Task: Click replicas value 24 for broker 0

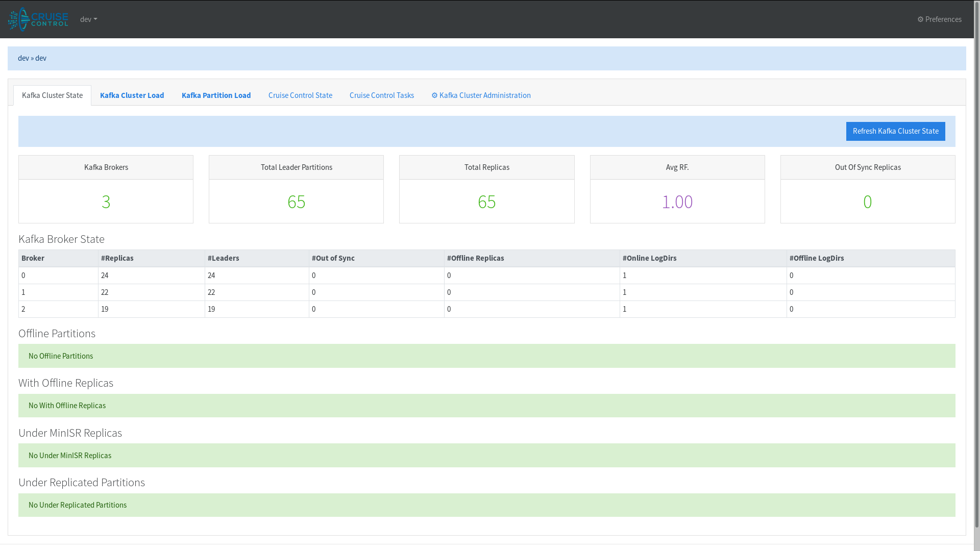Action: [105, 275]
